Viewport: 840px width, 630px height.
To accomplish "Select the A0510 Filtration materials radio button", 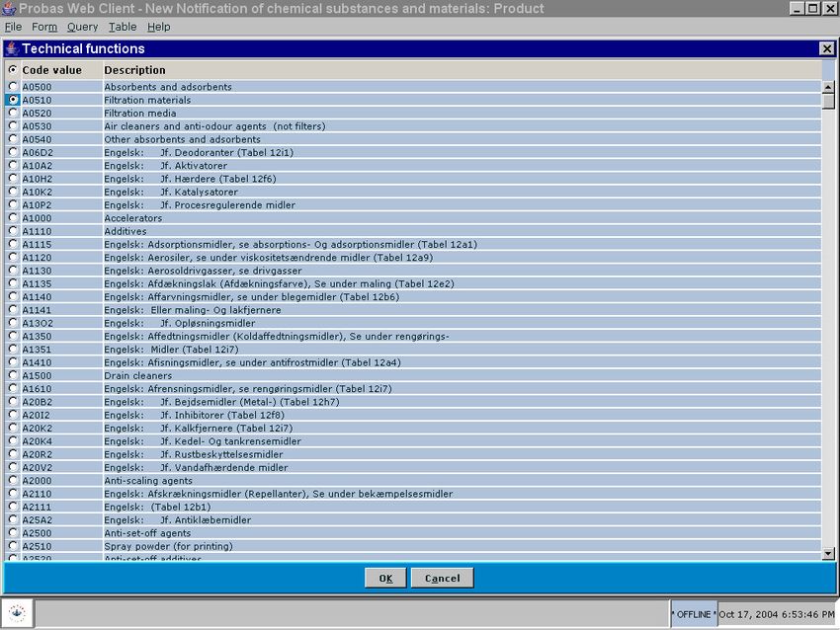I will tap(13, 100).
